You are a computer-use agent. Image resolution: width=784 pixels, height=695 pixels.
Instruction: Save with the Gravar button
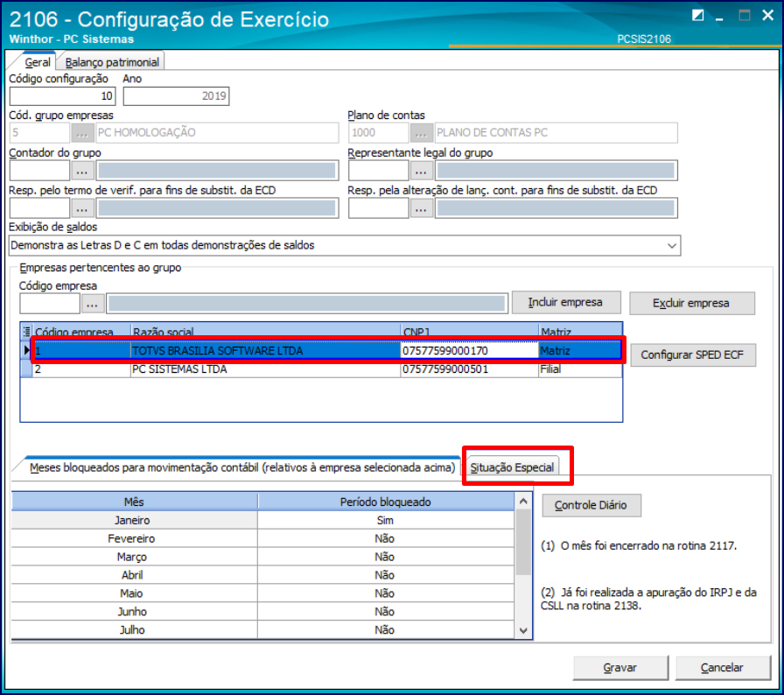tap(620, 668)
